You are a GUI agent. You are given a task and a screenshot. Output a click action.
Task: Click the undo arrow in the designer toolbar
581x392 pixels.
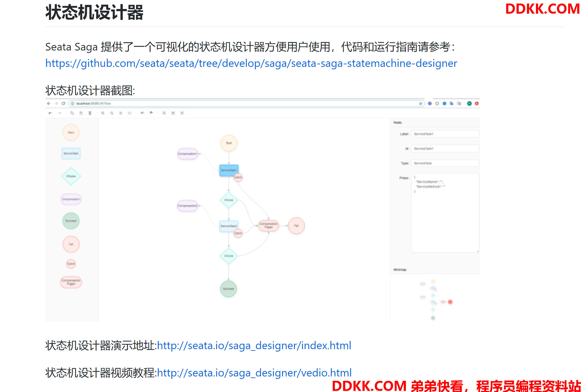point(50,113)
